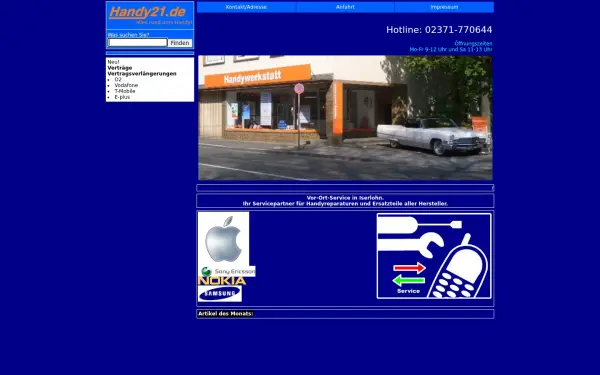The image size is (600, 375).
Task: Click the 'Was suchen Sie?' label
Action: (128, 35)
